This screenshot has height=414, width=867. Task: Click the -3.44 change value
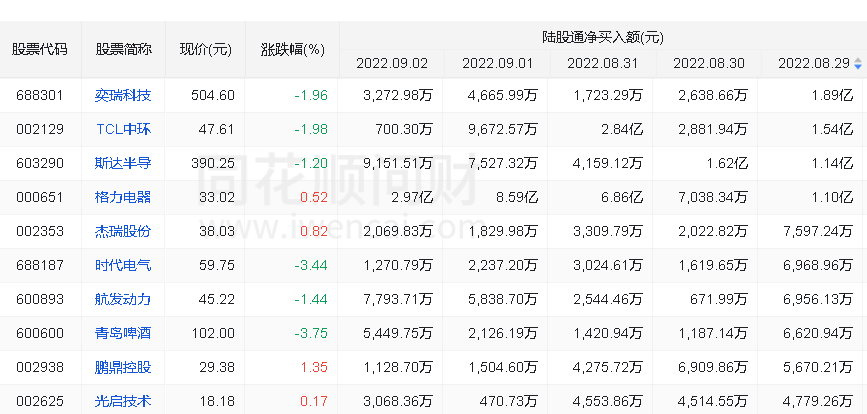click(311, 265)
